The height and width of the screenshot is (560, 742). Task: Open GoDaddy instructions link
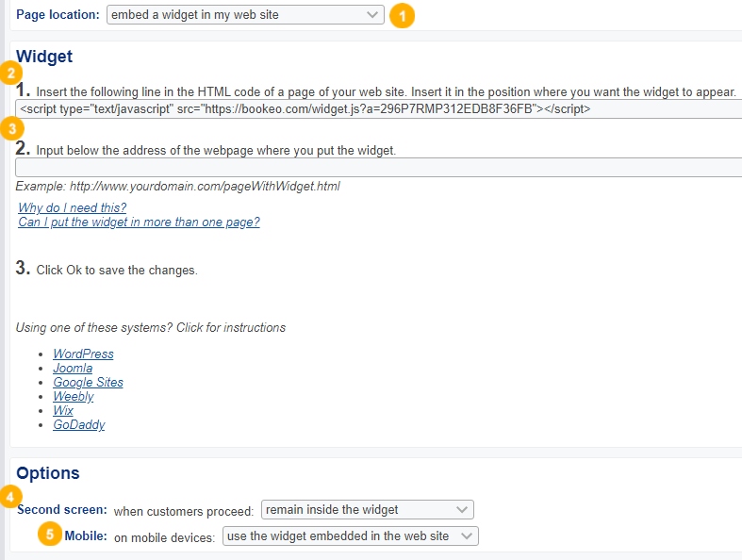79,425
